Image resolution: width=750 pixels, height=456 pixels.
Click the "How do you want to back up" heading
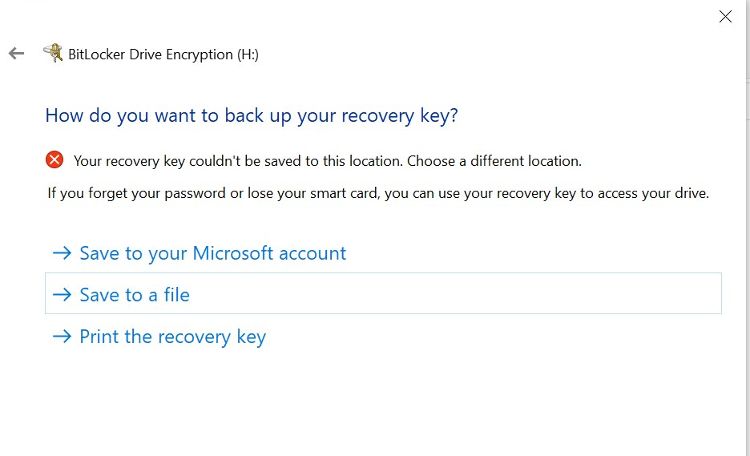pos(251,115)
